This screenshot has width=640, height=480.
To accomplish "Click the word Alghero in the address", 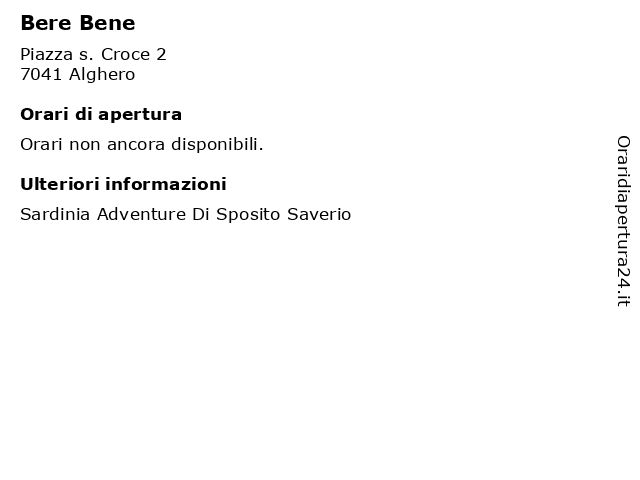I will tap(102, 75).
